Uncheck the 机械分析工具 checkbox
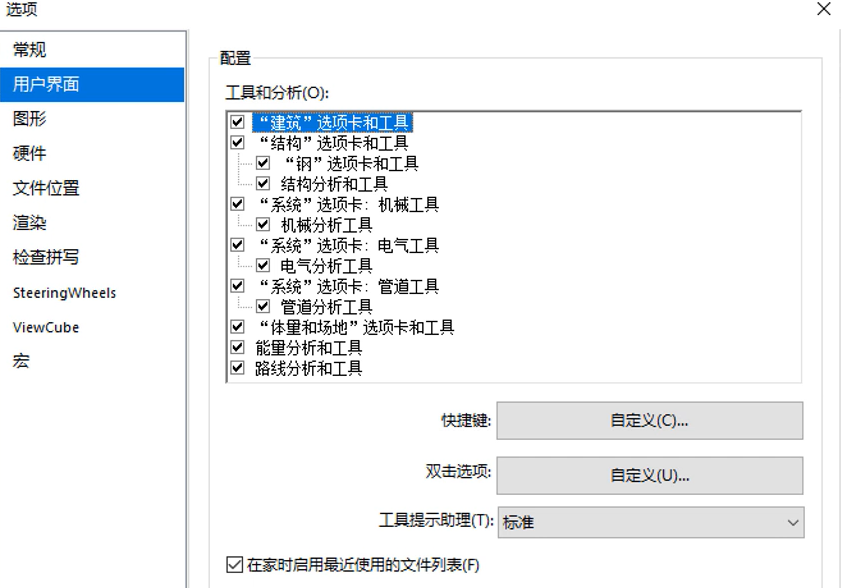Viewport: 841px width, 588px height. [x=263, y=224]
